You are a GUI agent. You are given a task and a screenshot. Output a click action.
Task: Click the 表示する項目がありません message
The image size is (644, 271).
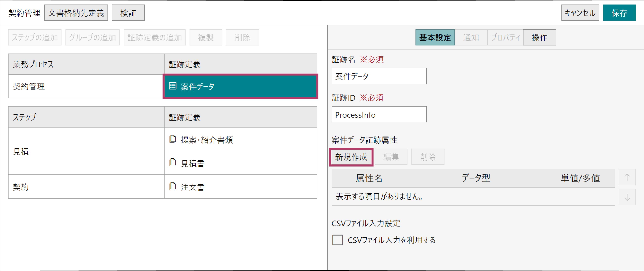coord(379,197)
